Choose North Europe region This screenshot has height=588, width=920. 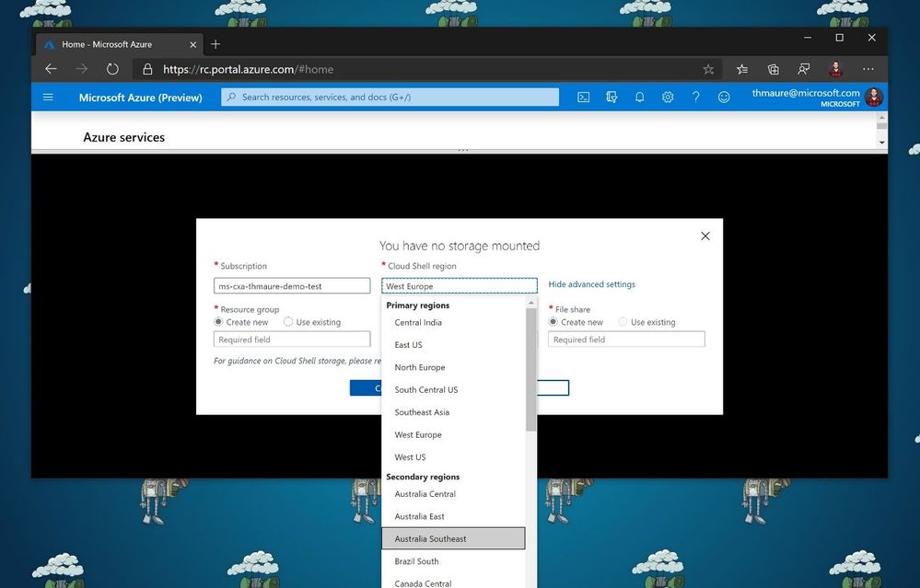[453, 367]
